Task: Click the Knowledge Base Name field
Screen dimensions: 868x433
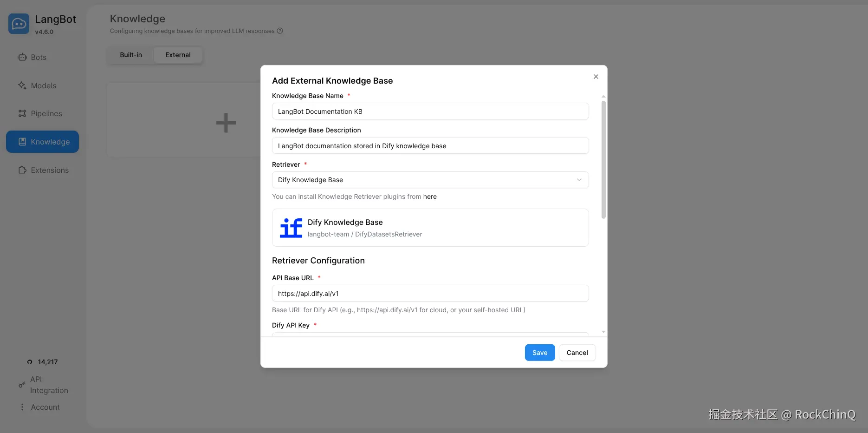Action: pos(430,112)
